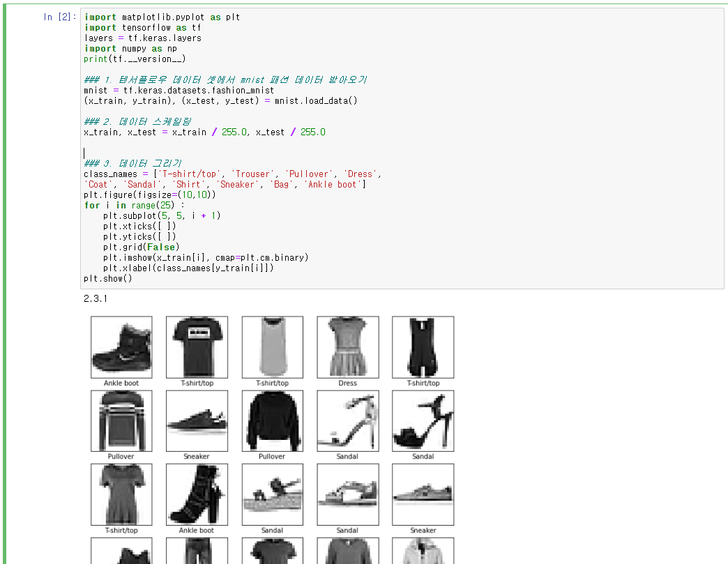Click the flat Ankle boot image in first row
Viewport: 728px width, 564px height.
pos(121,347)
